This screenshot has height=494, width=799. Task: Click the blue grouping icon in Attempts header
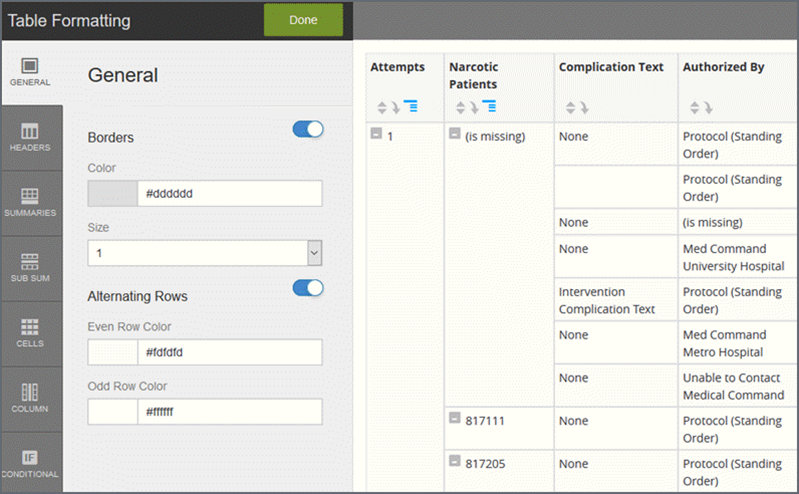[x=411, y=106]
